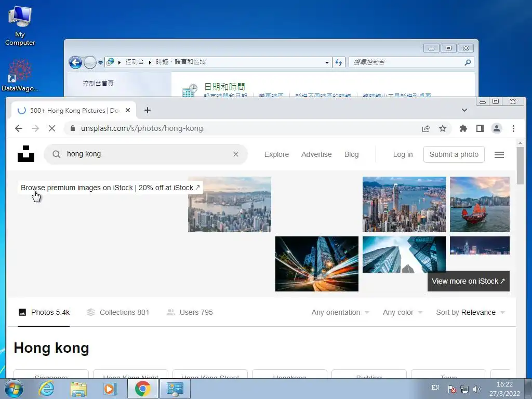Open Chrome profile avatar

coord(496,128)
